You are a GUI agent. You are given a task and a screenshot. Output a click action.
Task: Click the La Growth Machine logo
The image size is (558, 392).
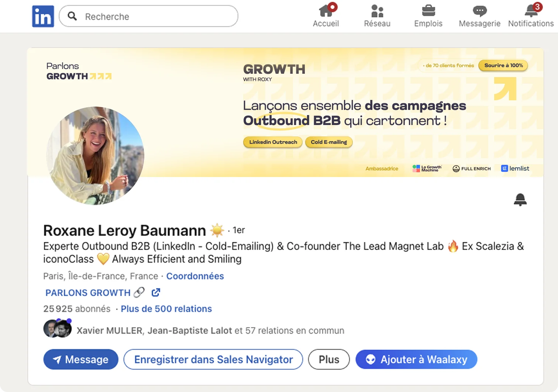click(x=427, y=169)
